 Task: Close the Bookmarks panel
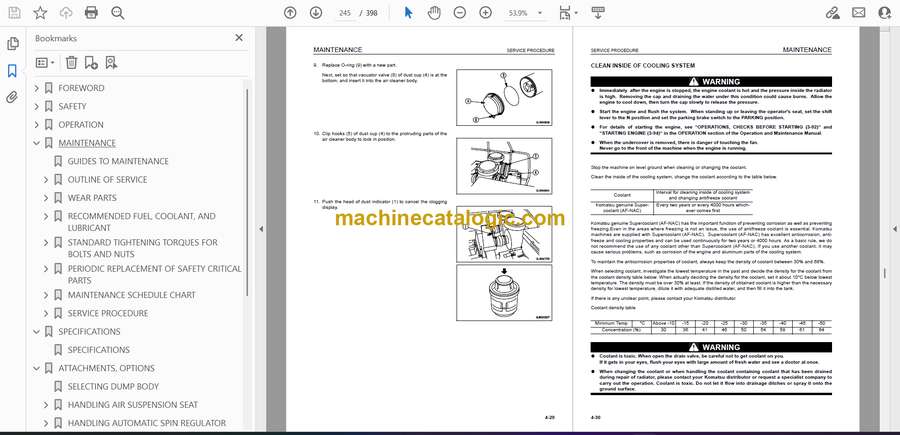pyautogui.click(x=239, y=38)
